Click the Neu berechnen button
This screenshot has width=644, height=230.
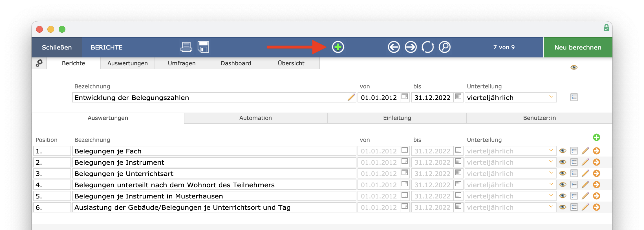[x=578, y=47]
